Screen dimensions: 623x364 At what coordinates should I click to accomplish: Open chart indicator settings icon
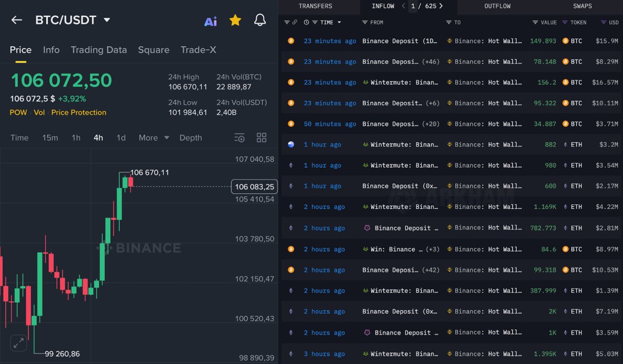point(240,138)
